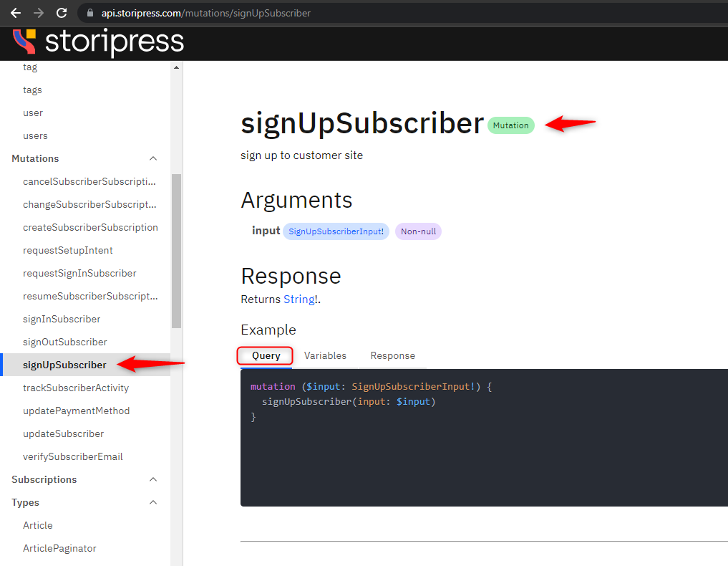The image size is (728, 566).
Task: Open the Article type in sidebar
Action: click(38, 525)
